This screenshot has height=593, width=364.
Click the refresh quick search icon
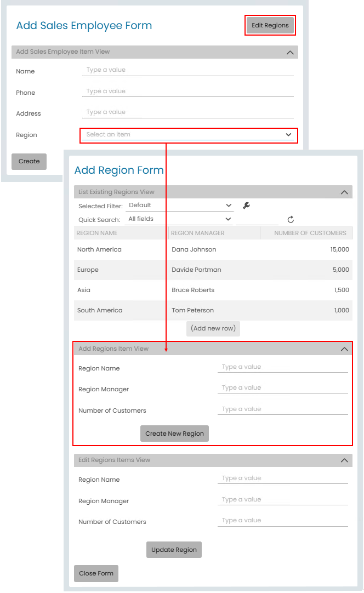(x=291, y=219)
